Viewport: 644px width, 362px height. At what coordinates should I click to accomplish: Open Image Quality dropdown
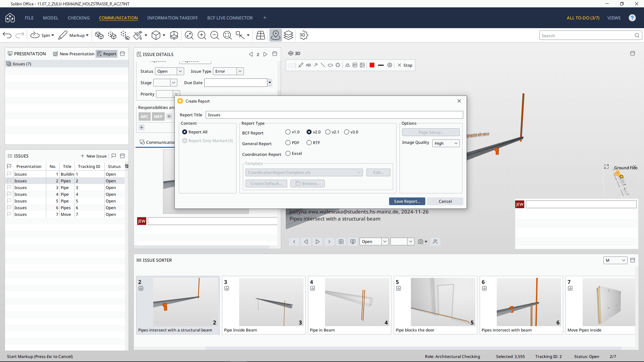pyautogui.click(x=445, y=143)
